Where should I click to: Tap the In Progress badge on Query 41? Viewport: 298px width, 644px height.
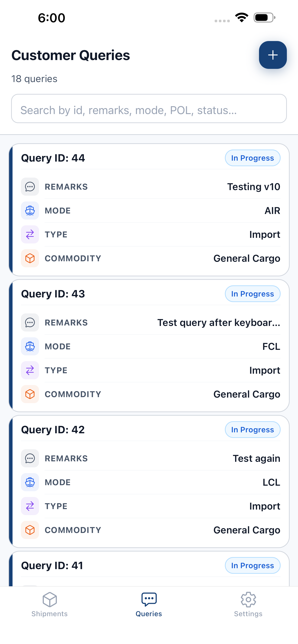click(x=253, y=565)
